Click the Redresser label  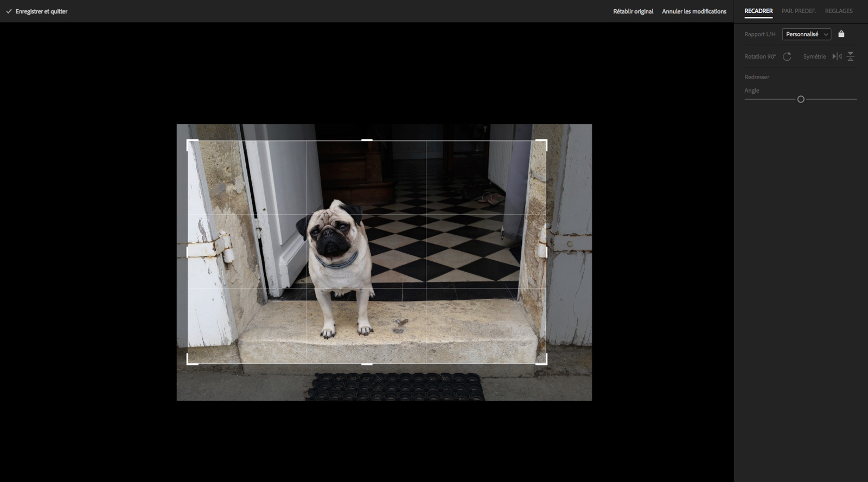[x=757, y=77]
